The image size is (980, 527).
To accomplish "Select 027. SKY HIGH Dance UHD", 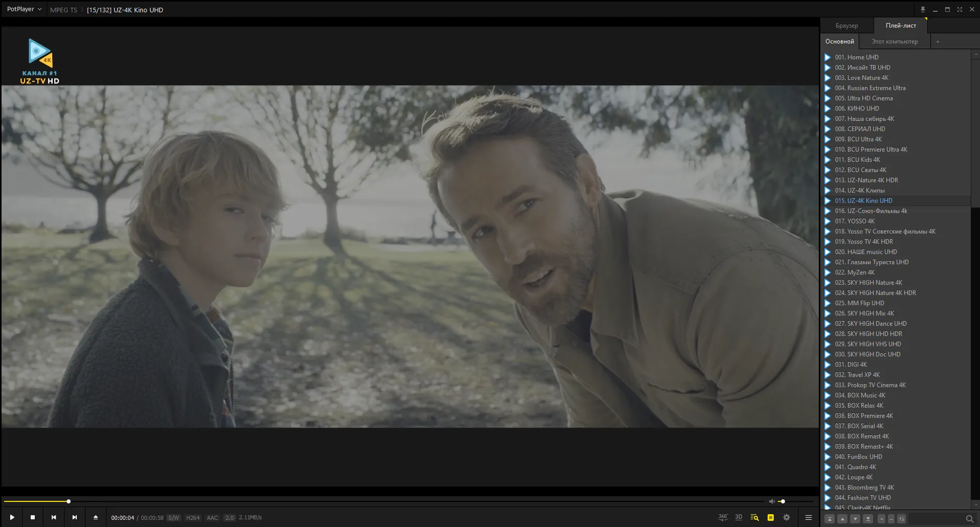I will click(896, 324).
